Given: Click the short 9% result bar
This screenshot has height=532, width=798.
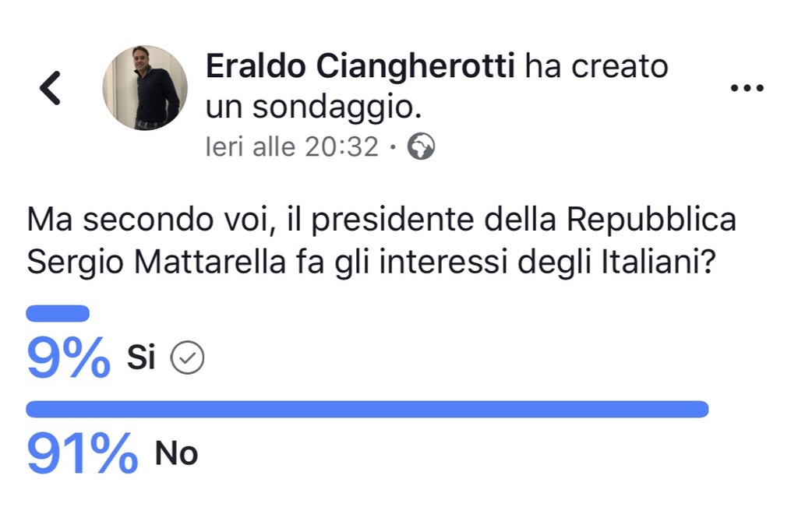Looking at the screenshot, I should point(58,313).
